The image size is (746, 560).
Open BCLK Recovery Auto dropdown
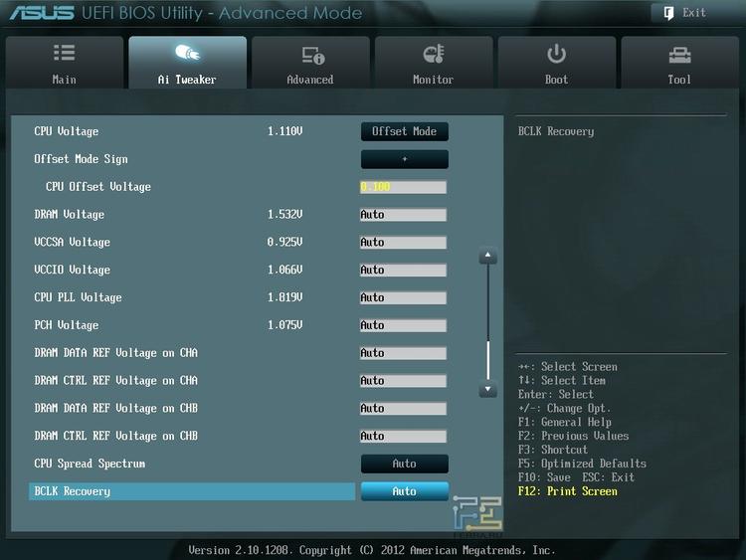tap(405, 491)
